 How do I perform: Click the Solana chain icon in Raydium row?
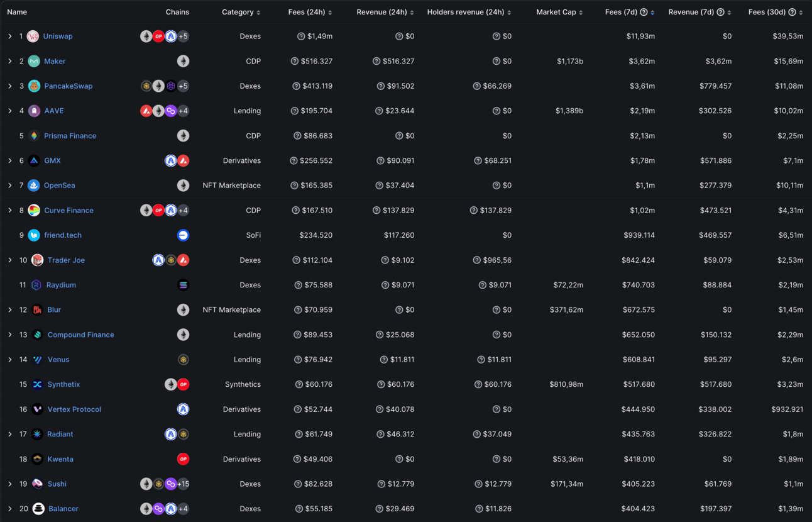(183, 285)
